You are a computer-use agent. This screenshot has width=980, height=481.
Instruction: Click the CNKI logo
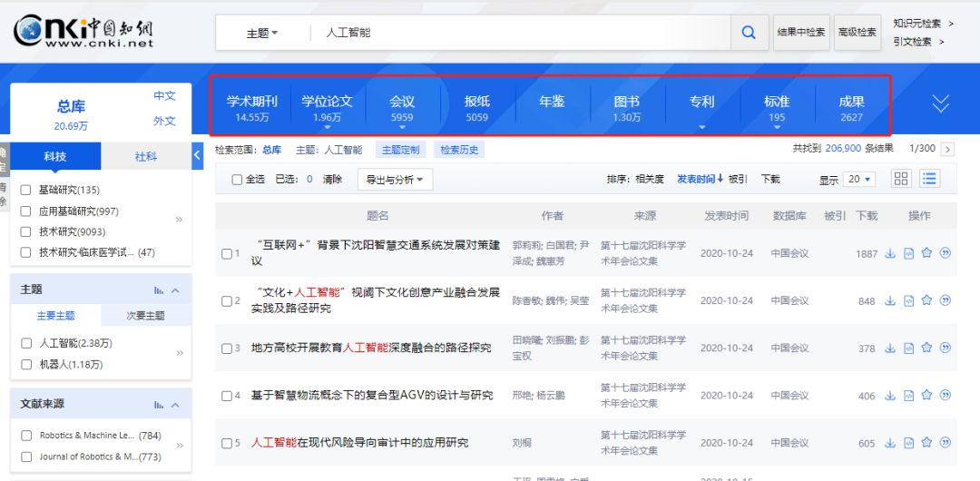[x=83, y=32]
